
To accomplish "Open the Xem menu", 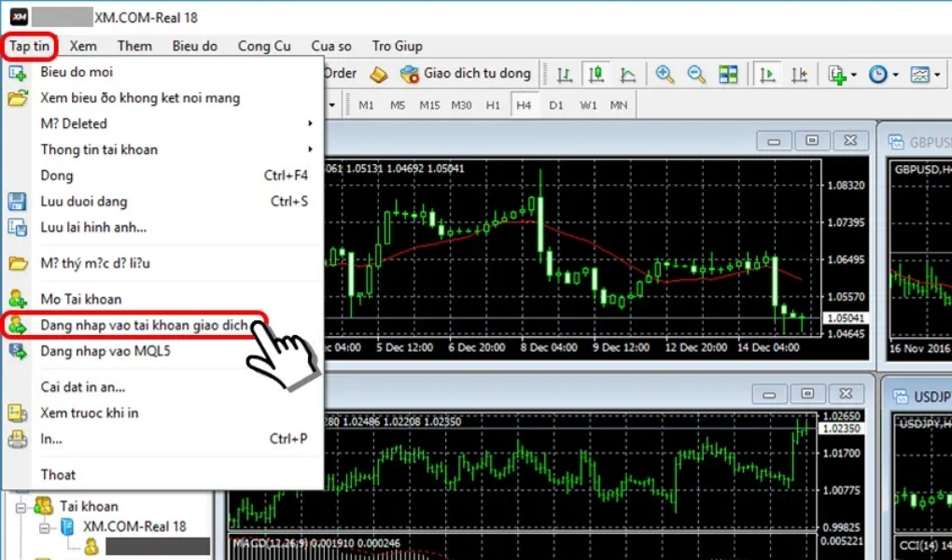I will 82,46.
